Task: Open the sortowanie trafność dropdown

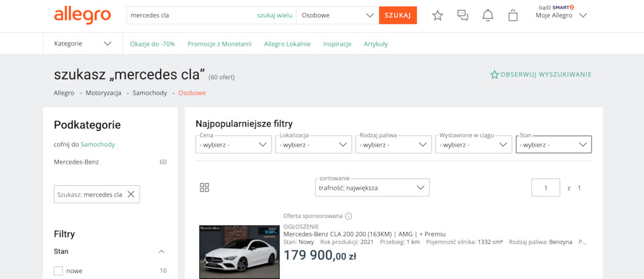Action: (372, 188)
